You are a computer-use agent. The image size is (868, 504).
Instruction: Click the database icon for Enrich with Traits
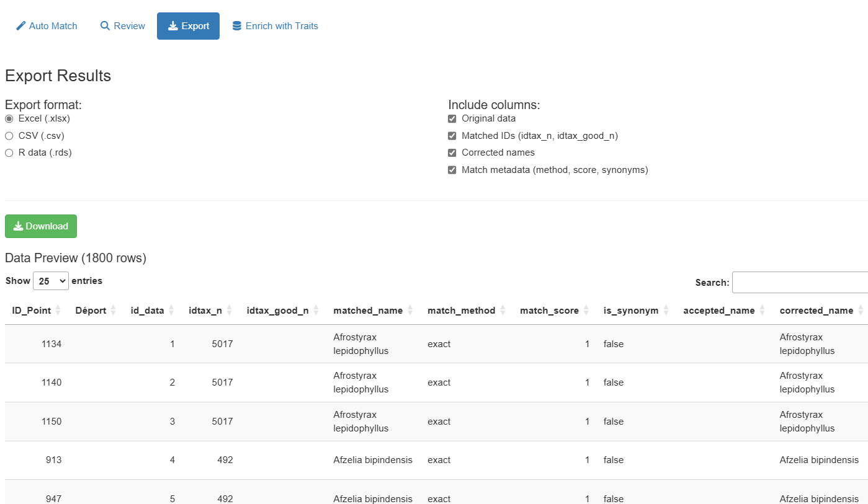click(x=237, y=26)
